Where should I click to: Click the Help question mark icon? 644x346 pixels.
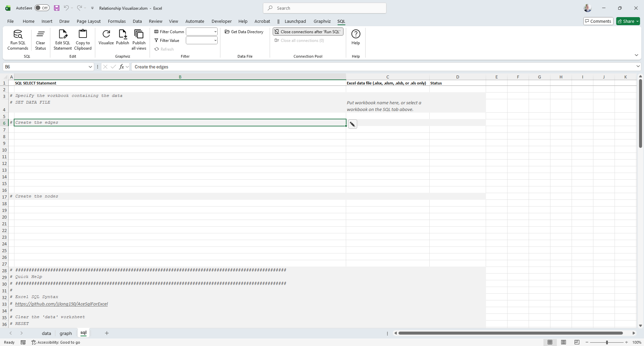click(356, 34)
